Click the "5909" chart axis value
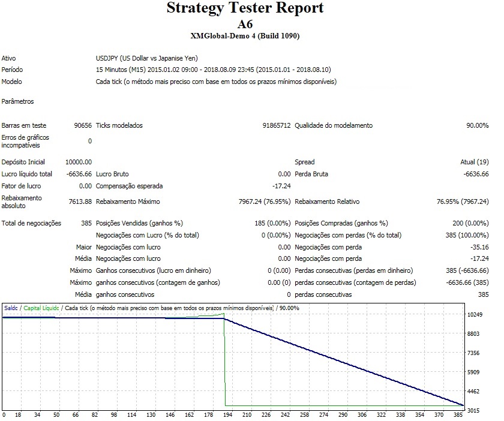This screenshot has width=504, height=421. 473,372
